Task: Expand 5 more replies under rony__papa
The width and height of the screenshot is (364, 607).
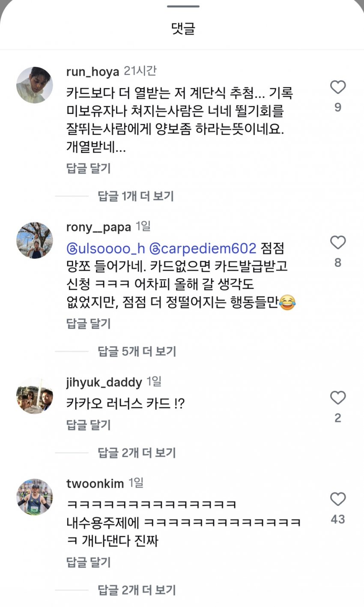Action: pyautogui.click(x=137, y=351)
